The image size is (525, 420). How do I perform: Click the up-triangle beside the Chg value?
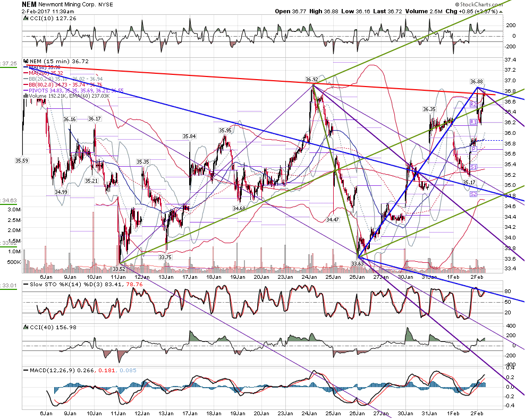(x=501, y=12)
